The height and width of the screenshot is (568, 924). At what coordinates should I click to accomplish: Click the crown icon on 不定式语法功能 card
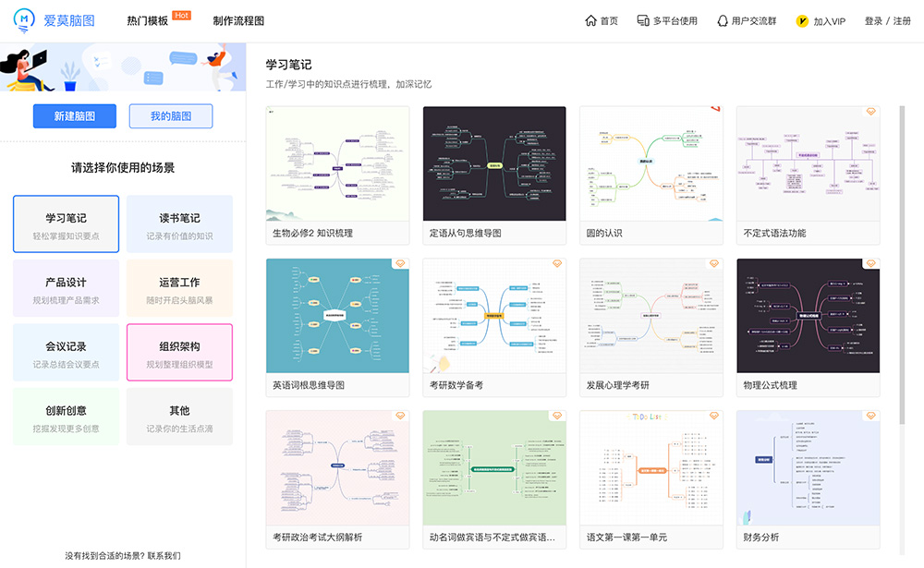point(869,111)
